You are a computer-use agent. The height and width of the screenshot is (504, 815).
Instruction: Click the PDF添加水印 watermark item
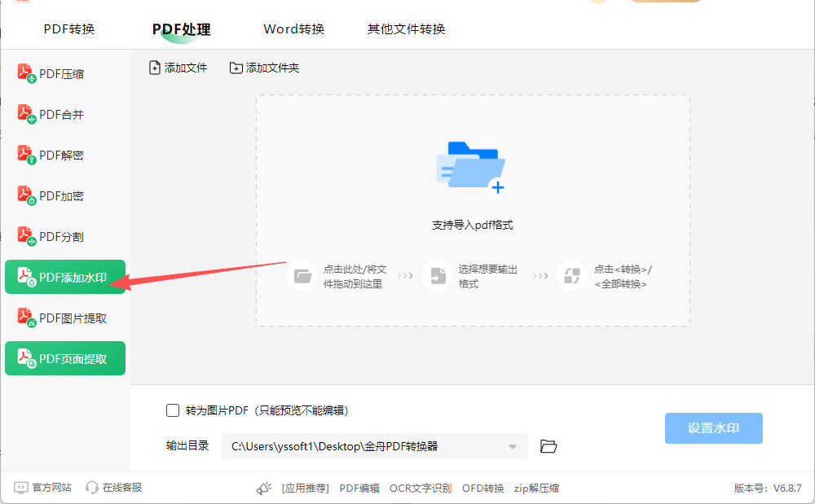click(65, 277)
